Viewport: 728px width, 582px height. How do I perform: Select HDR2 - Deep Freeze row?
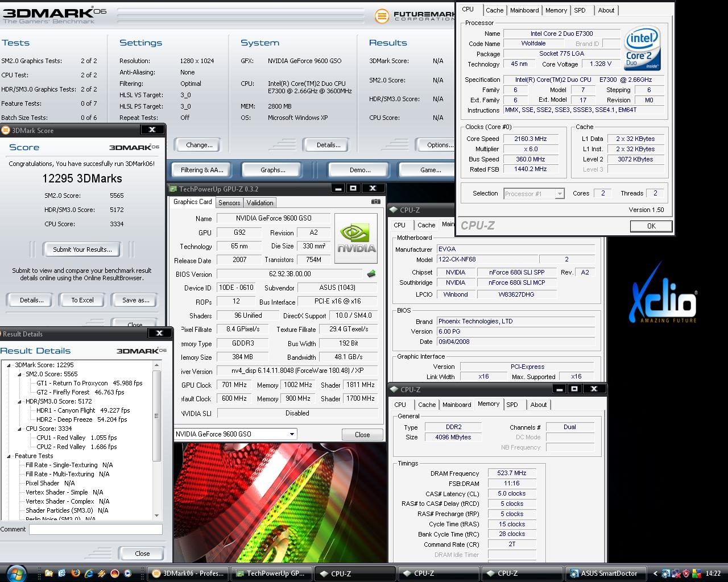tap(81, 419)
